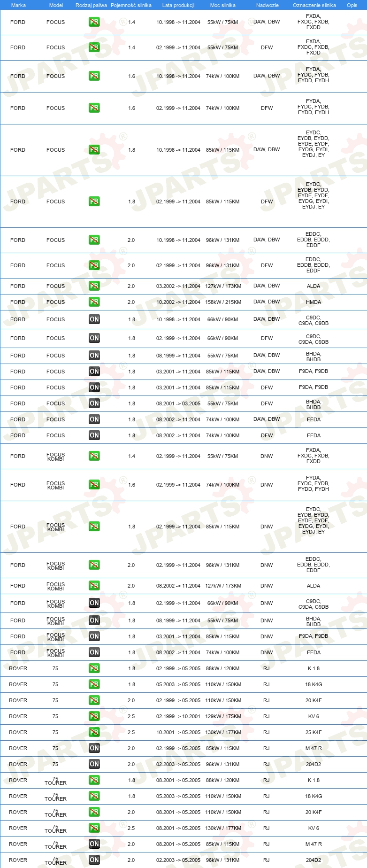Click the Pojemność silnika column header

tap(131, 5)
